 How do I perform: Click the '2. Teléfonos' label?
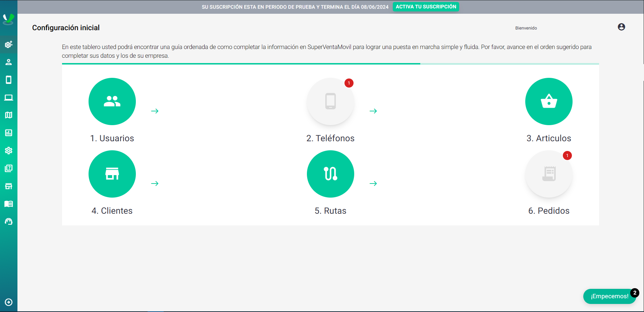pyautogui.click(x=330, y=138)
